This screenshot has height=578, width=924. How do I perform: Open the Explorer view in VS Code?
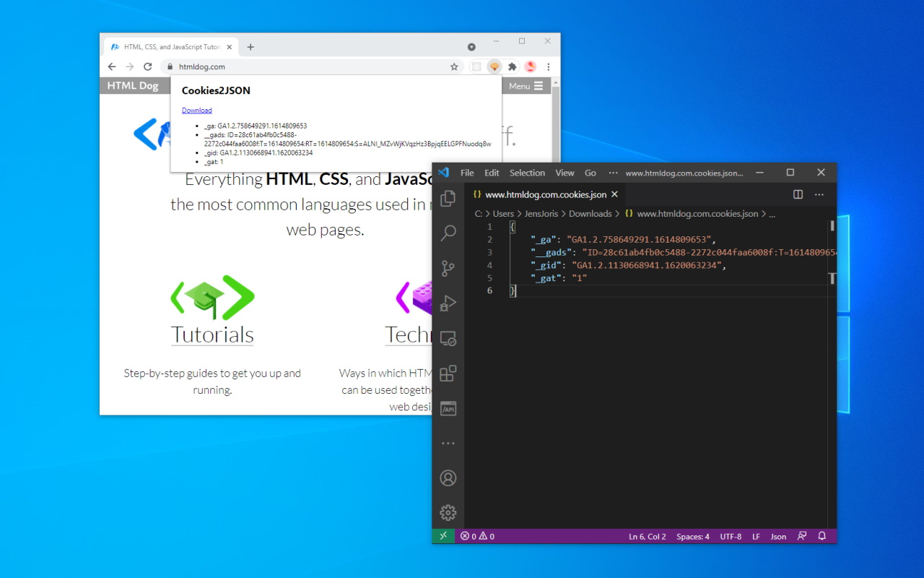click(448, 197)
